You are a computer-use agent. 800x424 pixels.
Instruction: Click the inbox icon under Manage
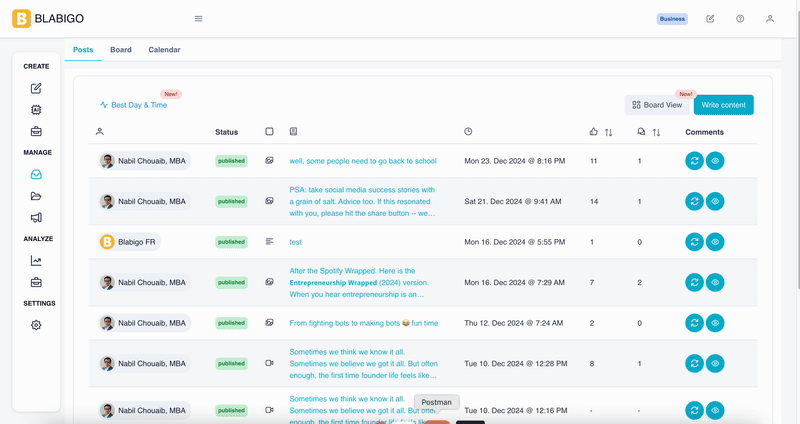click(36, 175)
